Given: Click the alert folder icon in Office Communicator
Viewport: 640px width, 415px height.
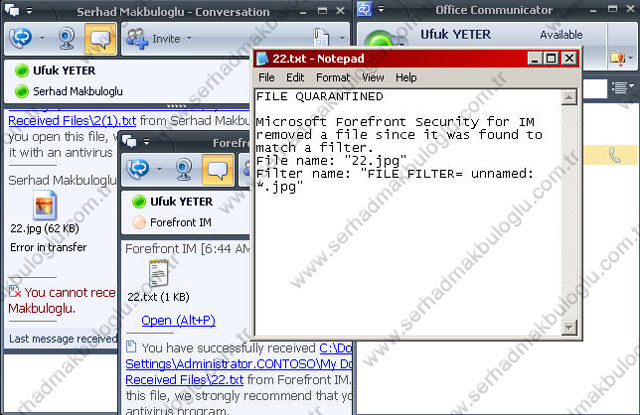Looking at the screenshot, I should (x=618, y=58).
